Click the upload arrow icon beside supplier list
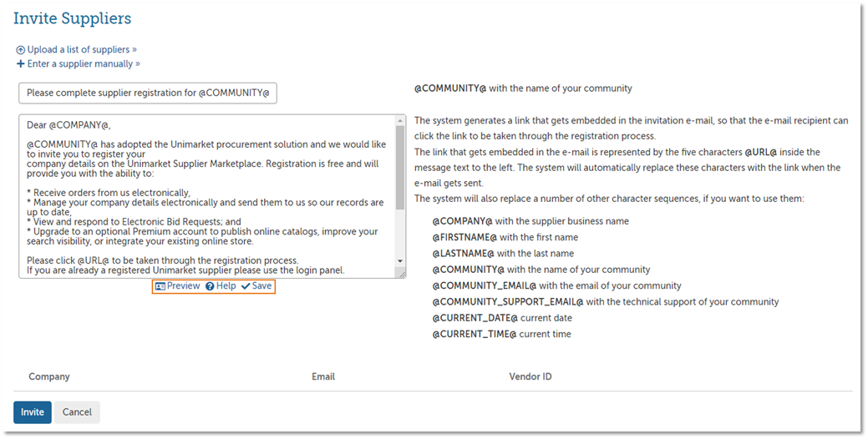868x439 pixels. pyautogui.click(x=21, y=50)
